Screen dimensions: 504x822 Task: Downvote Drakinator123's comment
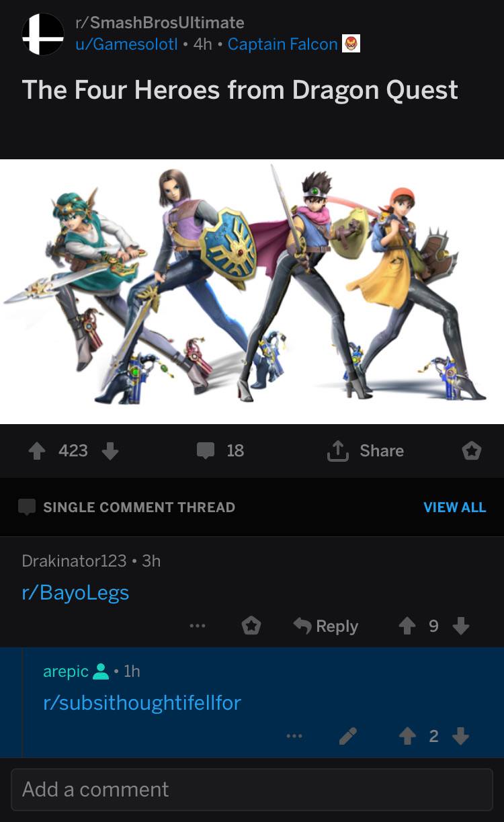pos(460,626)
